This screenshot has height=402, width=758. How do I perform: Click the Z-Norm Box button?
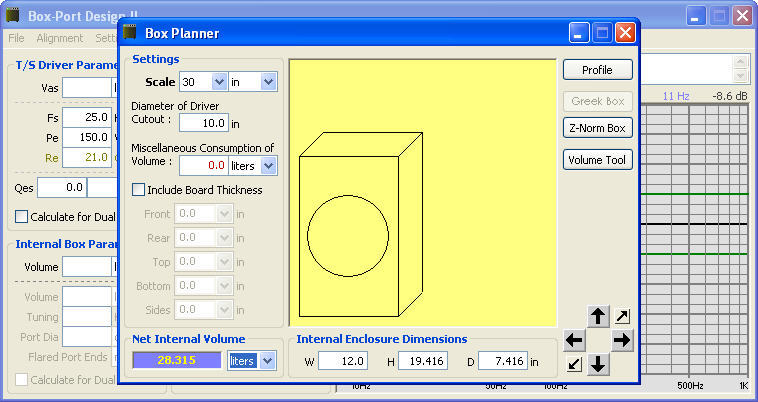tap(597, 128)
